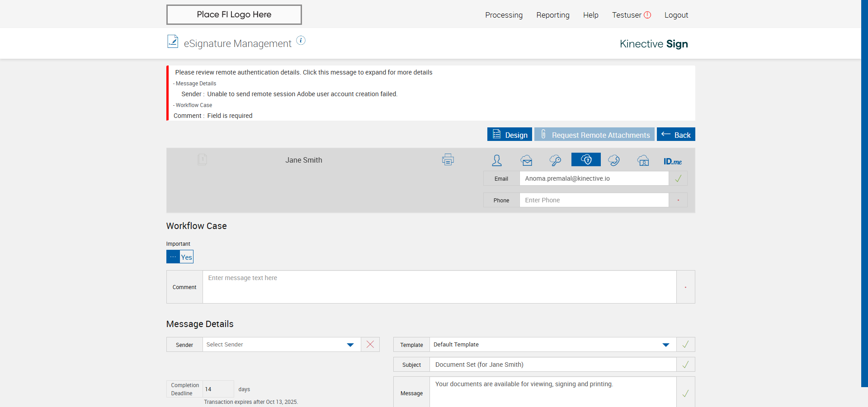Image resolution: width=868 pixels, height=407 pixels.
Task: Select the cloud photo ID verification icon
Action: coord(643,160)
